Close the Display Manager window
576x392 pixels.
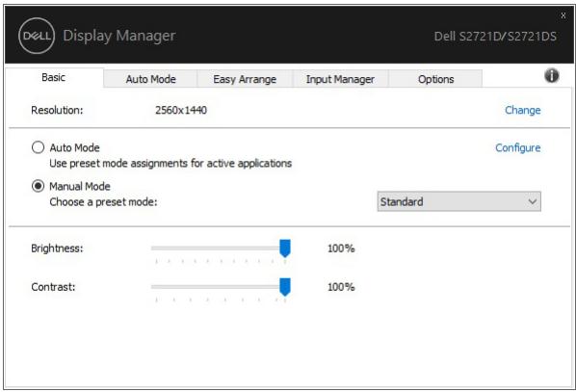(x=563, y=15)
